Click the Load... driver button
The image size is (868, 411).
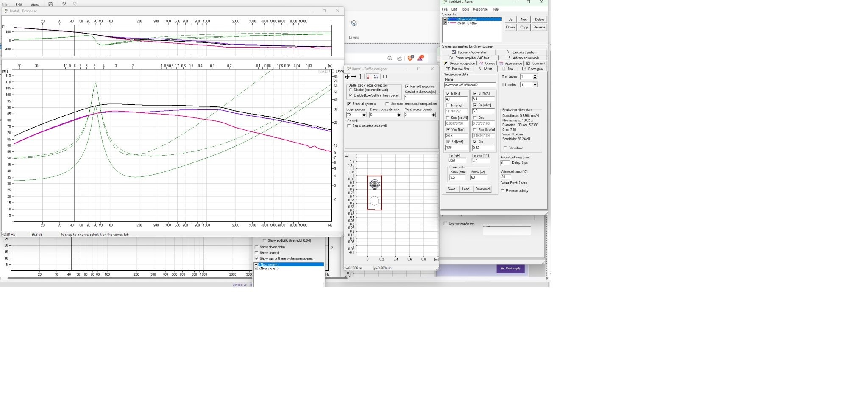(466, 189)
